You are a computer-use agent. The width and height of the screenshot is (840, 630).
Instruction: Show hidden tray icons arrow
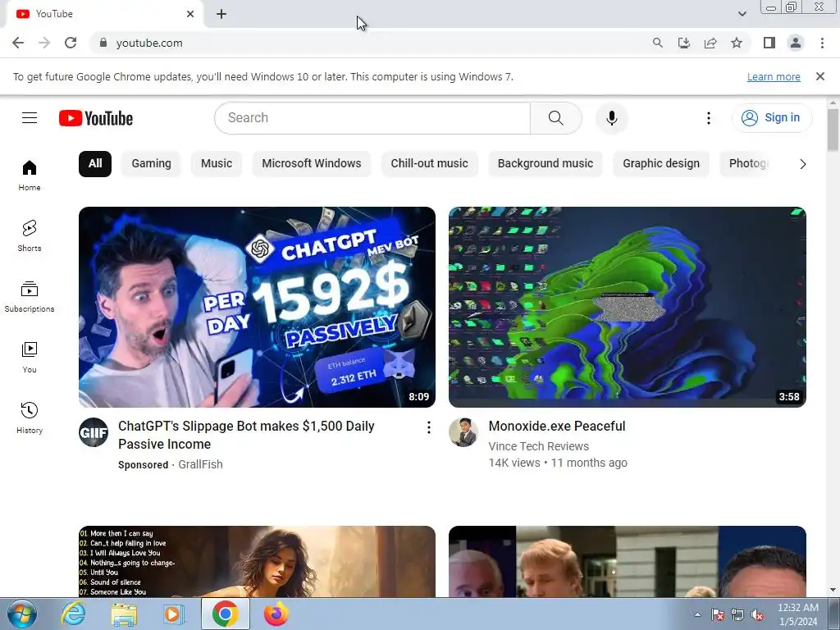[x=697, y=614]
